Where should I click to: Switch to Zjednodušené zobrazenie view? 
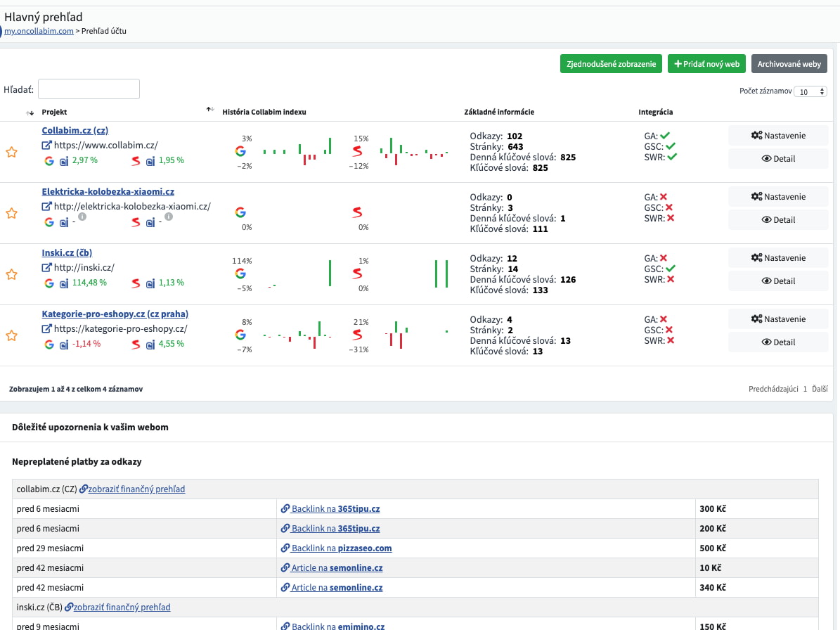[611, 64]
